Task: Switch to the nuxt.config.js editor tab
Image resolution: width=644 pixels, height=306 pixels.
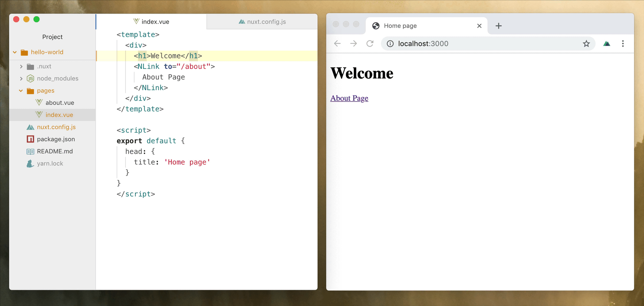Action: click(262, 22)
